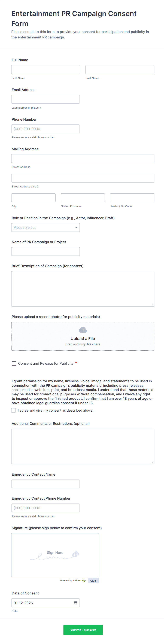Image resolution: width=164 pixels, height=644 pixels.
Task: Click the Street Address Line 2 field
Action: coord(83,178)
